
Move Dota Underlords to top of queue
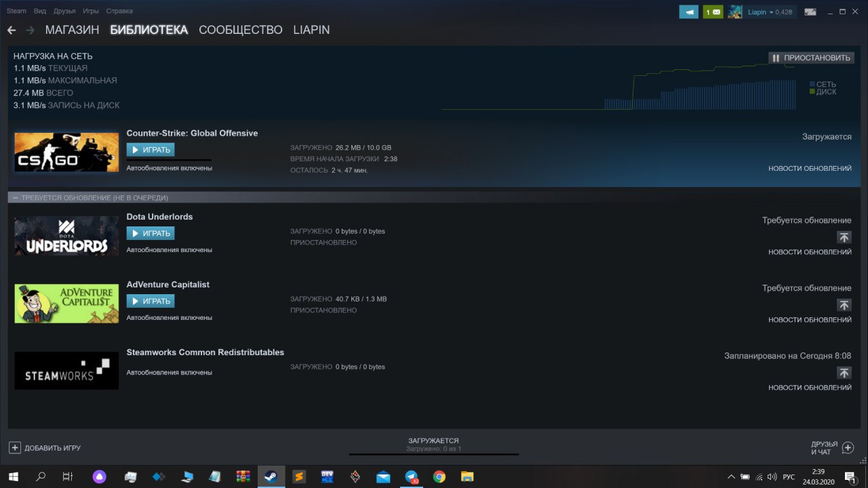(x=844, y=237)
